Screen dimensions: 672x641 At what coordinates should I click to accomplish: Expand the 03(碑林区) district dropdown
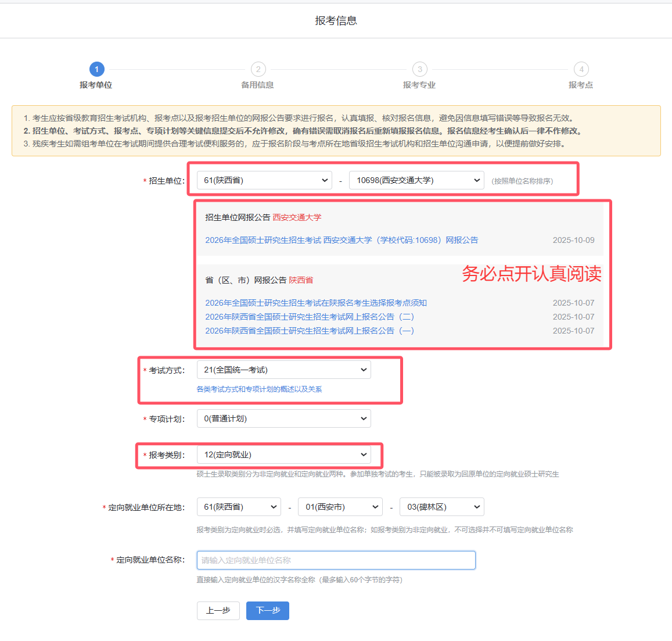441,507
